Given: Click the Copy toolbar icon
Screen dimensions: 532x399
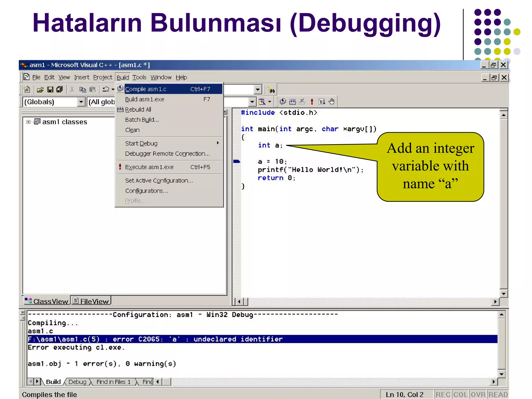Looking at the screenshot, I should [x=83, y=90].
